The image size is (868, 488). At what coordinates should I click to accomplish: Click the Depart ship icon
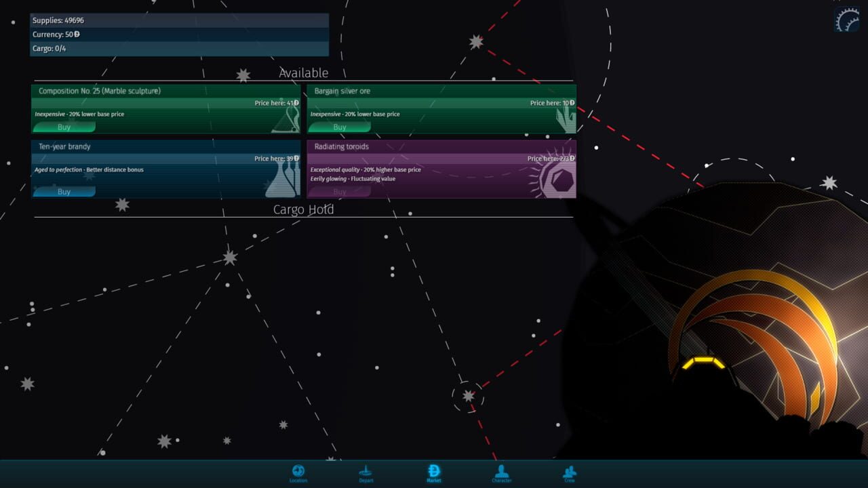pos(366,473)
